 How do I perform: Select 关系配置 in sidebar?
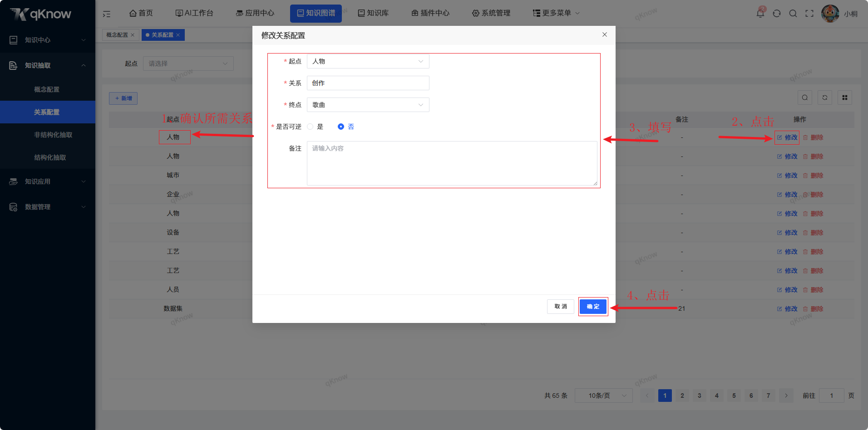[x=48, y=112]
